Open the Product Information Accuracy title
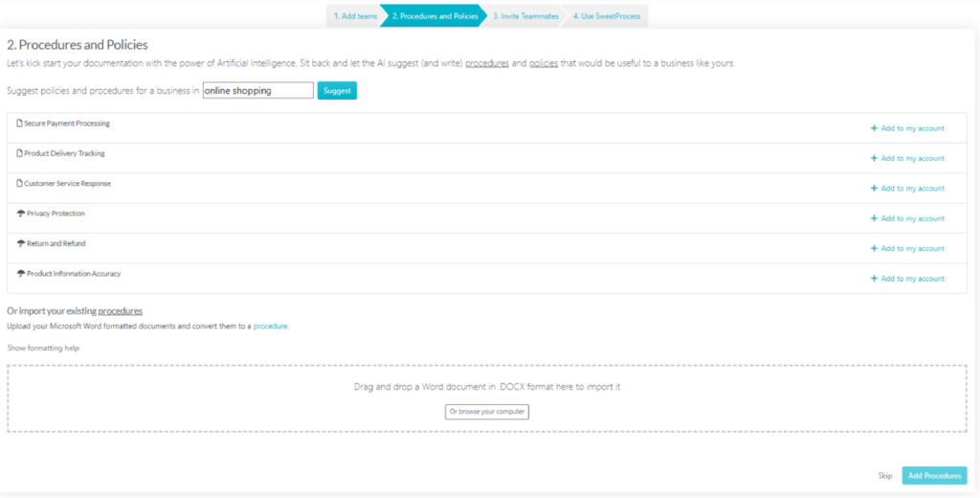This screenshot has height=498, width=980. pos(74,273)
